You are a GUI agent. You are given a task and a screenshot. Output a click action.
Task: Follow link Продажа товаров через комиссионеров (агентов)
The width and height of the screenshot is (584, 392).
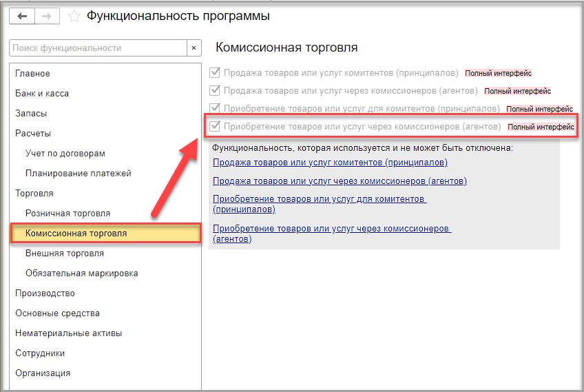(340, 181)
